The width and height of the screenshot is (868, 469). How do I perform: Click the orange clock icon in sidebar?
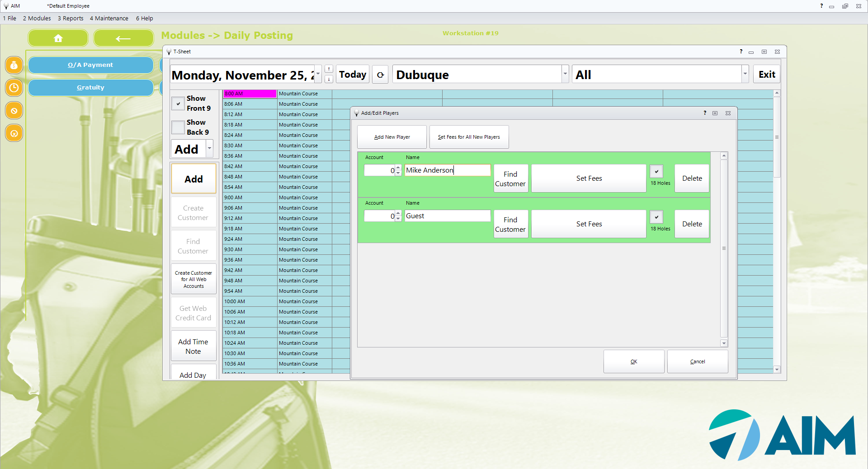(x=14, y=88)
